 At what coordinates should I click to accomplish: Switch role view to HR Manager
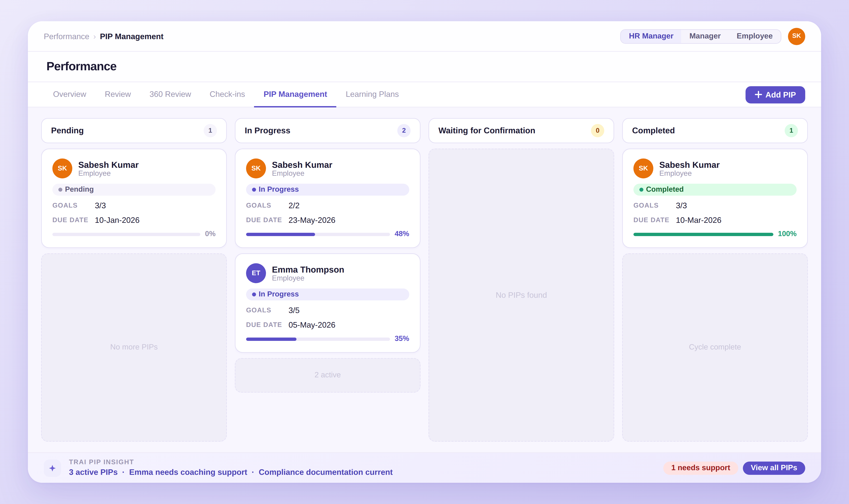click(651, 36)
